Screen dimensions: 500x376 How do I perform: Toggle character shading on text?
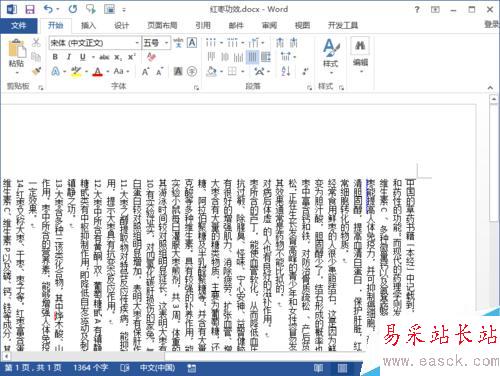178,71
